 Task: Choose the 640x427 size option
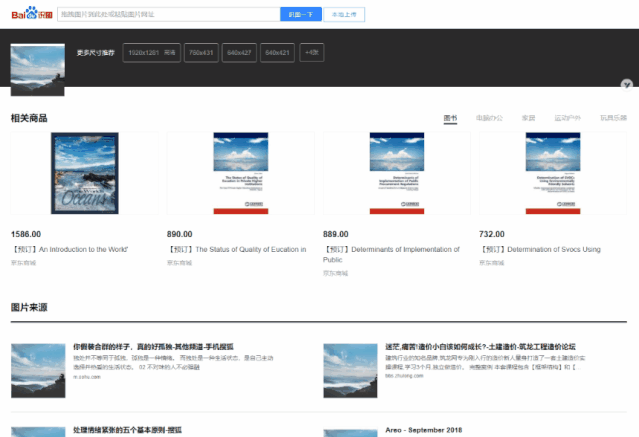tap(240, 52)
